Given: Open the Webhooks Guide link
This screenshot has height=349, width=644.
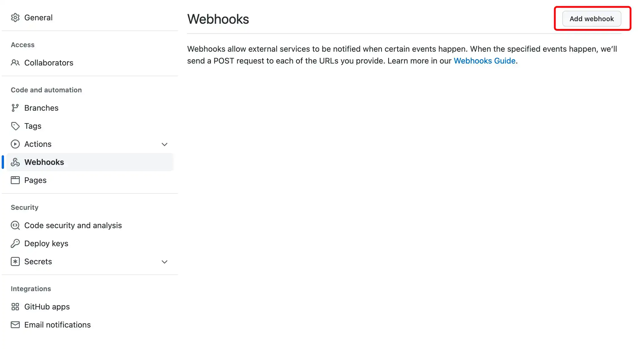Looking at the screenshot, I should click(485, 61).
